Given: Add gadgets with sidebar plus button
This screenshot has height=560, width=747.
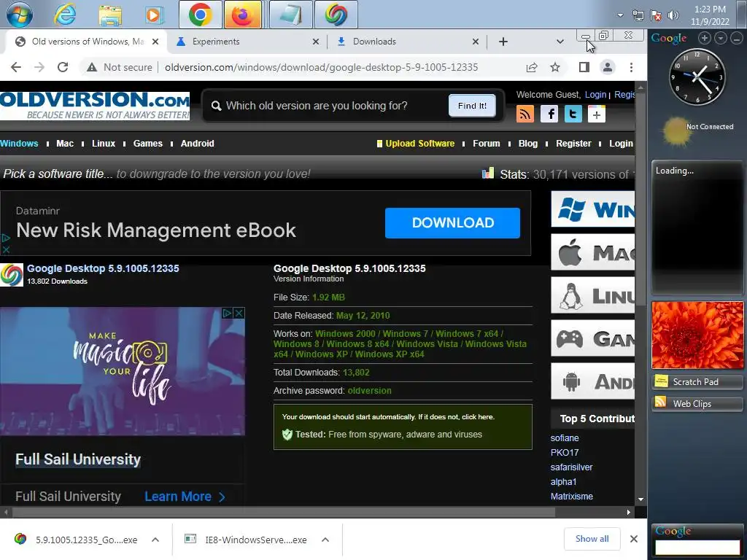Looking at the screenshot, I should (x=705, y=38).
